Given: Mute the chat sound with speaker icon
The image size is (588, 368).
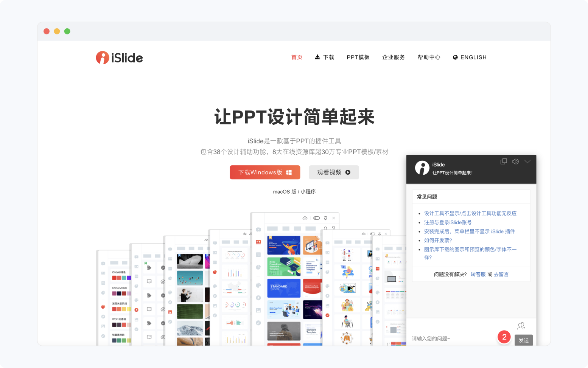Looking at the screenshot, I should tap(515, 161).
